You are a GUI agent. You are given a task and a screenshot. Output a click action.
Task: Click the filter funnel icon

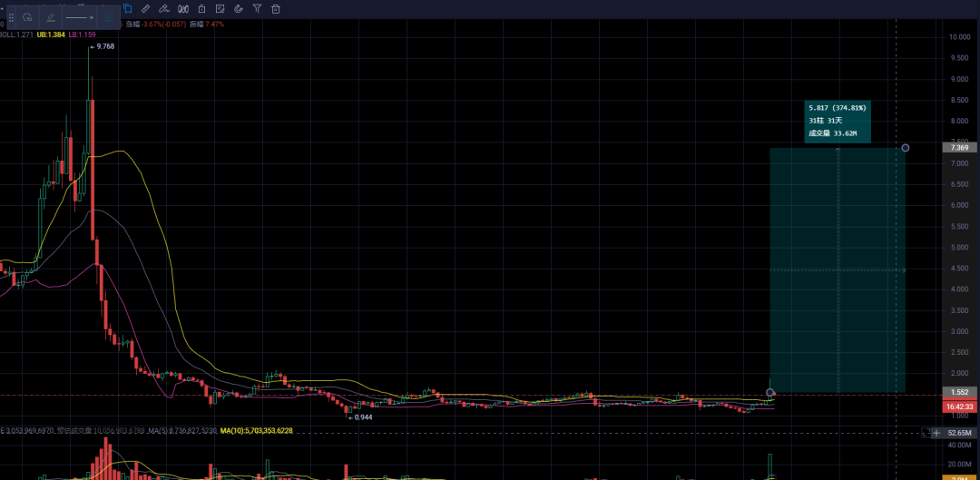click(x=257, y=9)
